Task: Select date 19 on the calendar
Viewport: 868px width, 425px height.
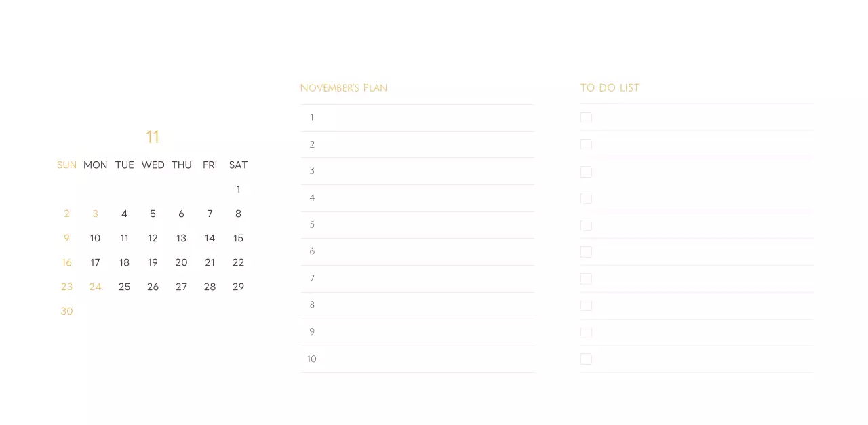Action: coord(153,262)
